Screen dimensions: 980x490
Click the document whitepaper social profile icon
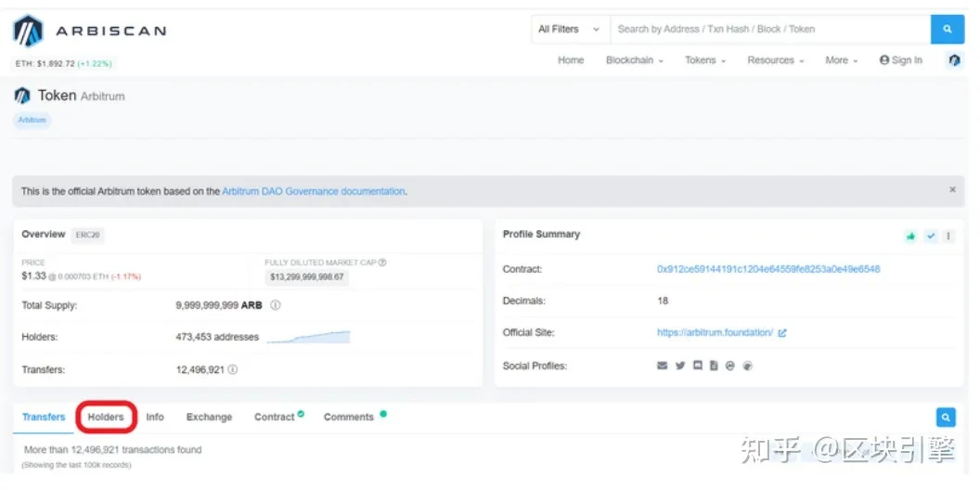point(714,366)
